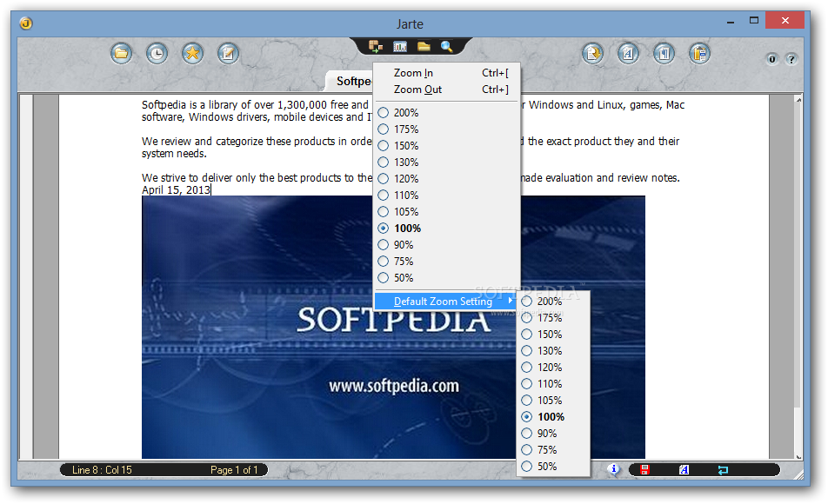Select the checked 100% zoom in main menu

click(446, 228)
